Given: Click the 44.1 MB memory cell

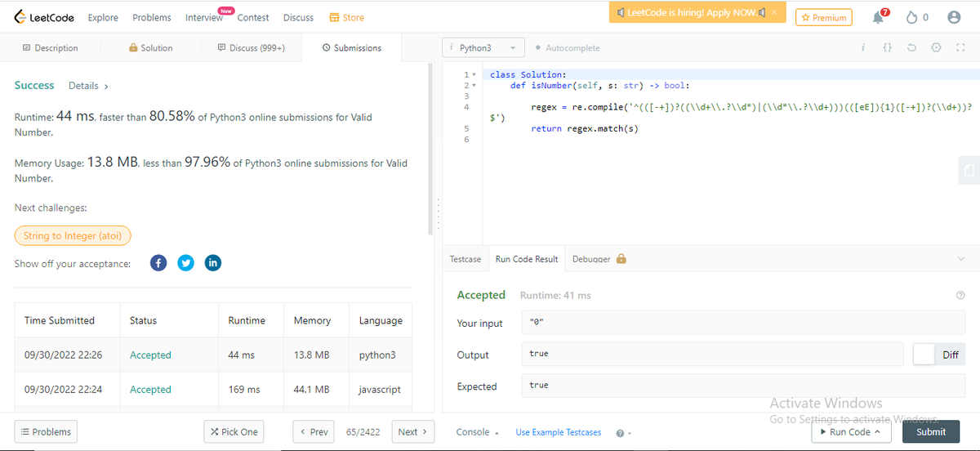Looking at the screenshot, I should pyautogui.click(x=312, y=390).
